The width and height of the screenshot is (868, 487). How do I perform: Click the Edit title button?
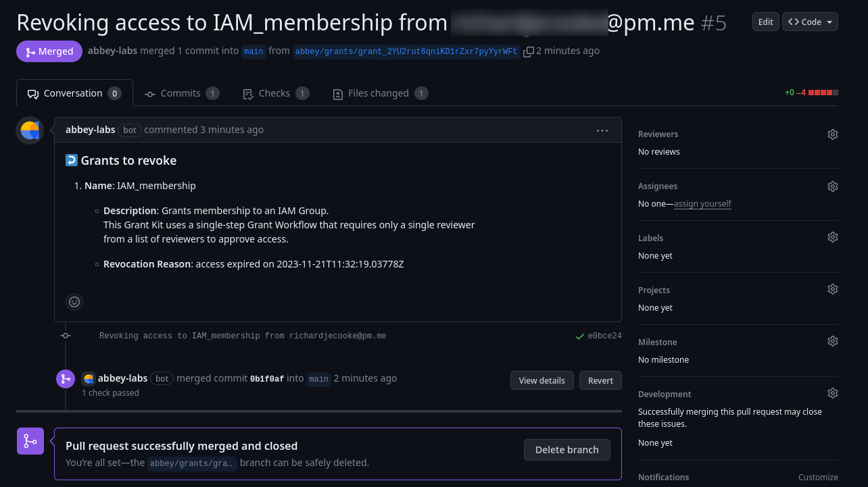point(765,22)
